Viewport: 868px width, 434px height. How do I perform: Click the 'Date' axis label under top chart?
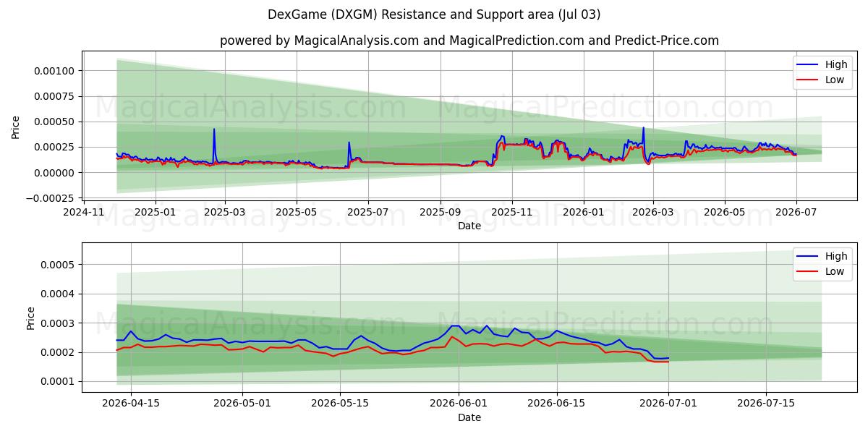pyautogui.click(x=469, y=226)
